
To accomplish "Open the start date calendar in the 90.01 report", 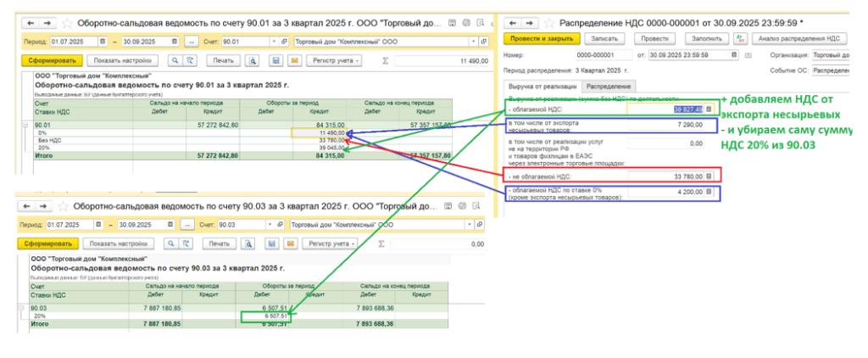I will click(x=103, y=41).
